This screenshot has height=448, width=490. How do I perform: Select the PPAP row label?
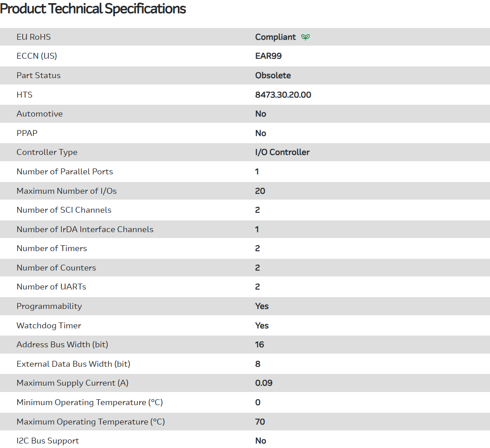tap(28, 133)
